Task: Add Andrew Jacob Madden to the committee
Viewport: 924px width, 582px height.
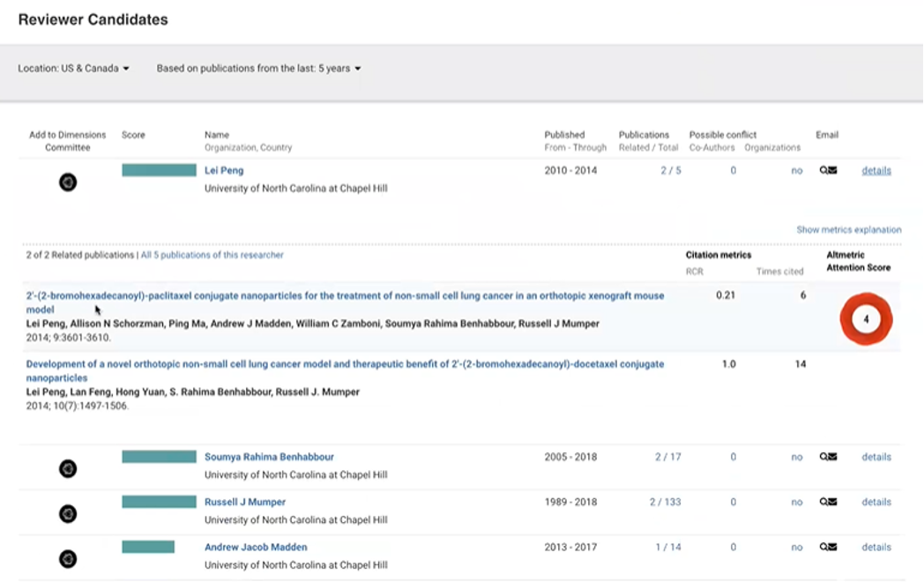Action: (68, 558)
